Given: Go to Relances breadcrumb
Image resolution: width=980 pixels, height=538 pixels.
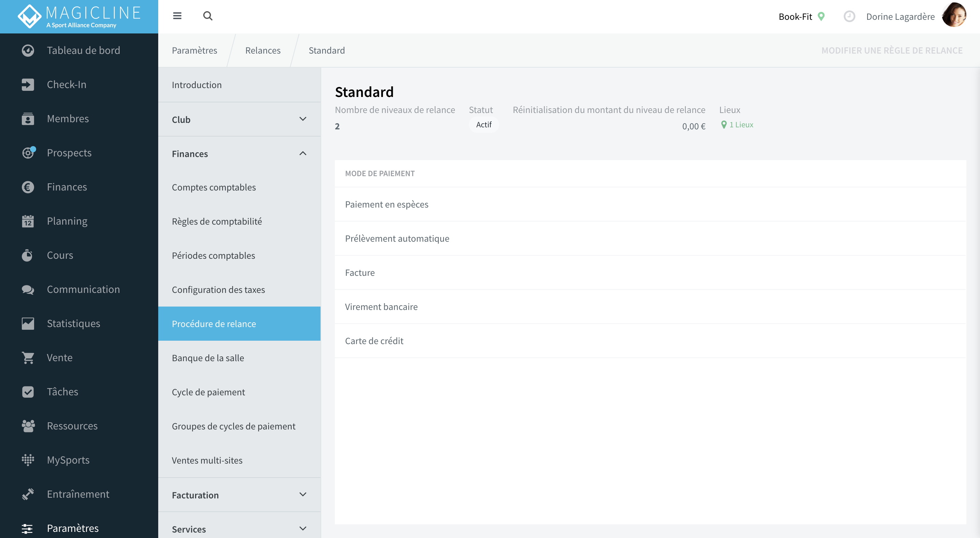Looking at the screenshot, I should click(x=263, y=50).
